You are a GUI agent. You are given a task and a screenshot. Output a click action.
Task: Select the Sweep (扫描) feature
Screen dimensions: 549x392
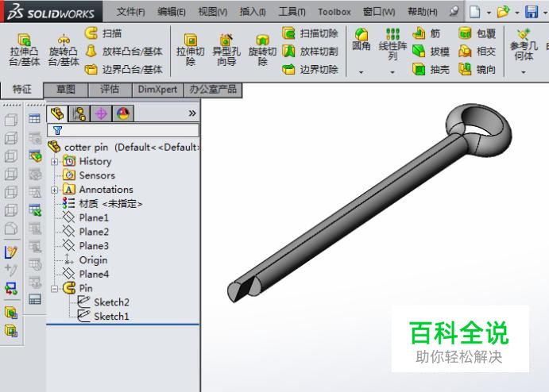[103, 33]
